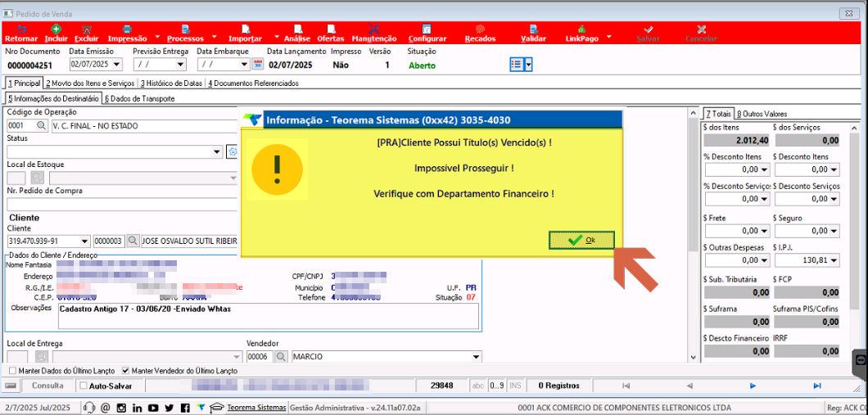
Task: Switch to tab 2 Movto dos Itens e Serviços
Action: pyautogui.click(x=90, y=83)
